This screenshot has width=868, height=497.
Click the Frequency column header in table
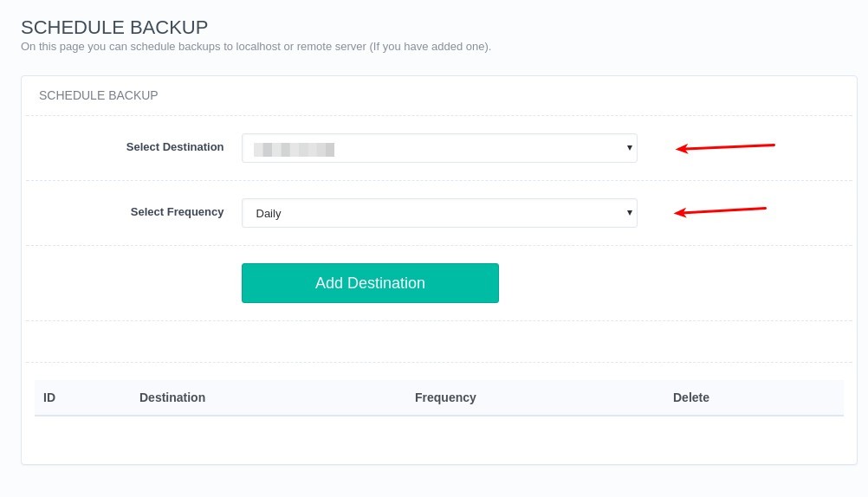pos(445,397)
